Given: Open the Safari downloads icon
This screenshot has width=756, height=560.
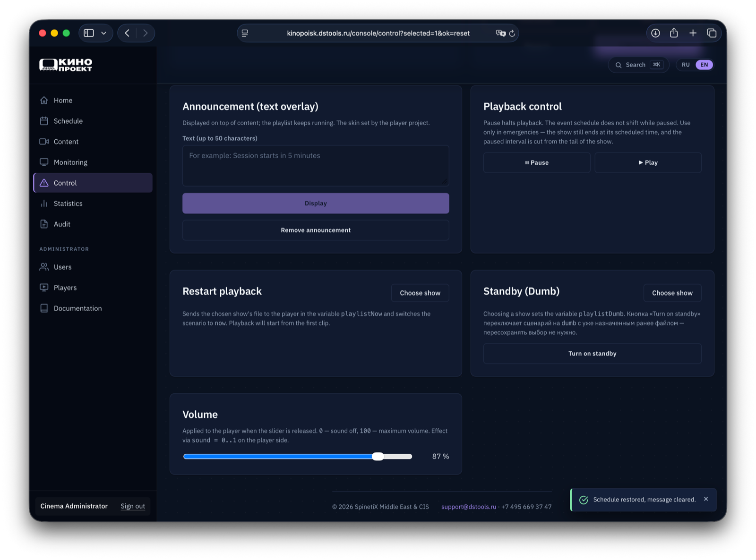Looking at the screenshot, I should point(655,33).
